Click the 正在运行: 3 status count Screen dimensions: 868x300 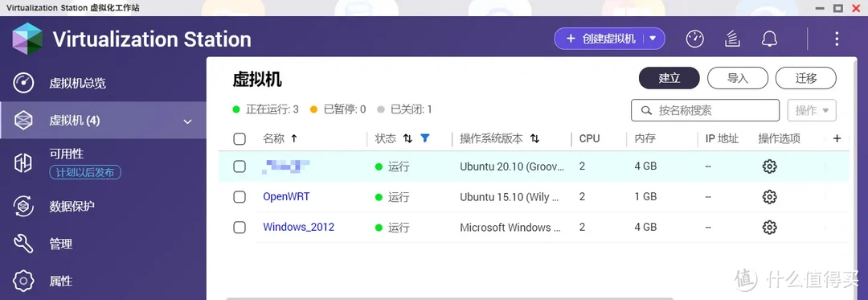coord(266,109)
